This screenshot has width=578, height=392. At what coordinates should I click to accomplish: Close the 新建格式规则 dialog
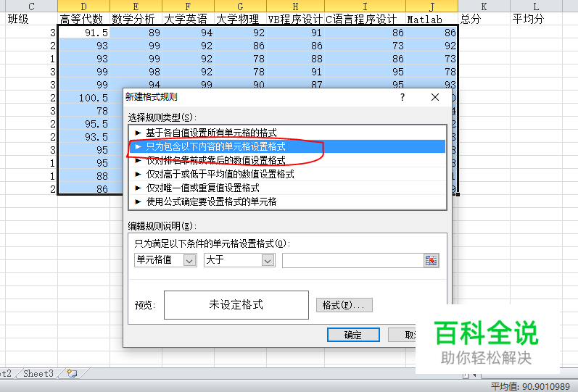click(435, 97)
